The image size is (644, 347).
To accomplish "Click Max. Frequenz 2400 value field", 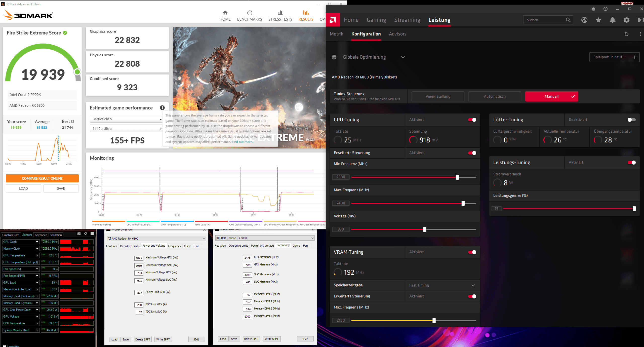I will point(341,203).
